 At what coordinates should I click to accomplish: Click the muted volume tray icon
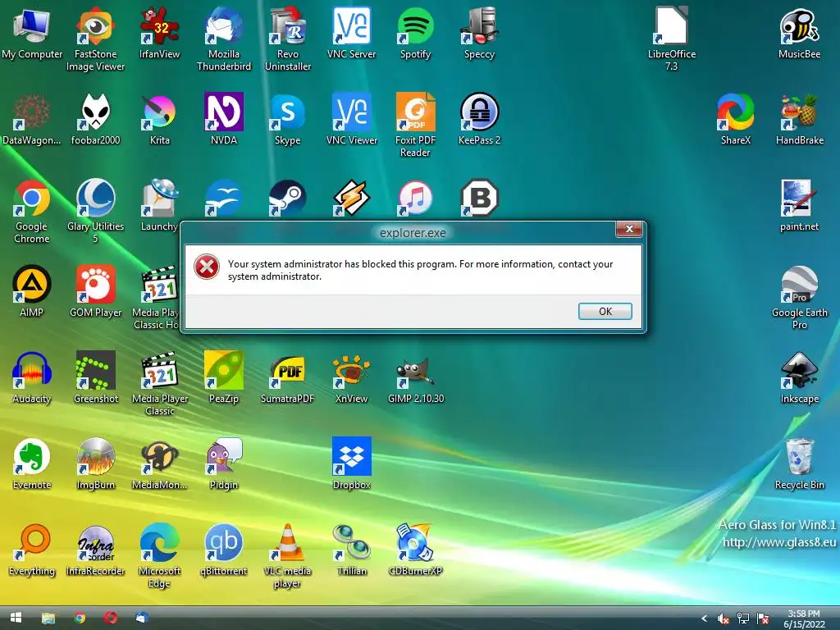tap(724, 619)
